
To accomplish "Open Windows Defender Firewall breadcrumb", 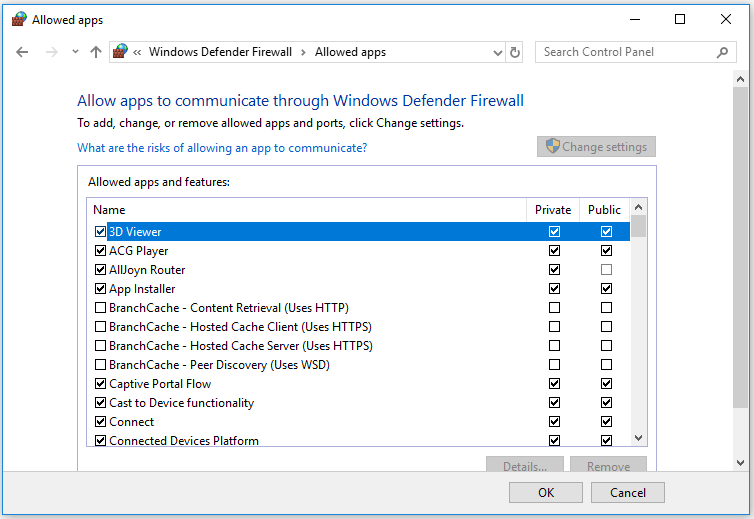I will point(220,52).
